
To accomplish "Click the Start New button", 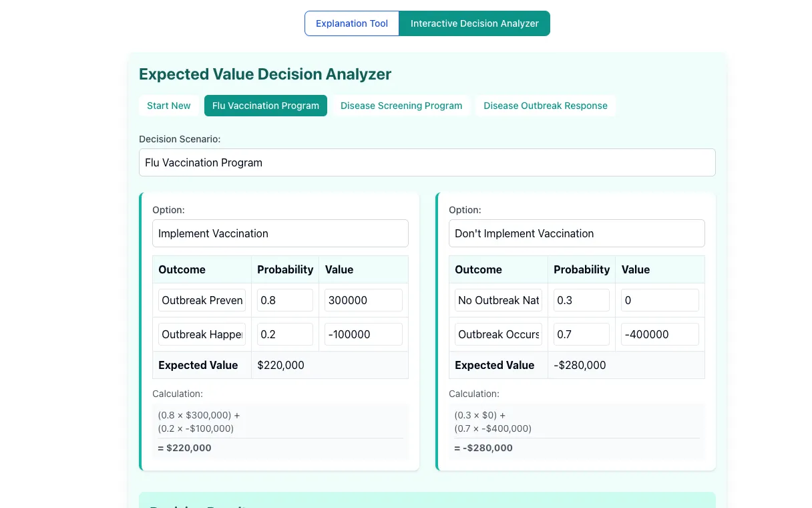I will (169, 106).
